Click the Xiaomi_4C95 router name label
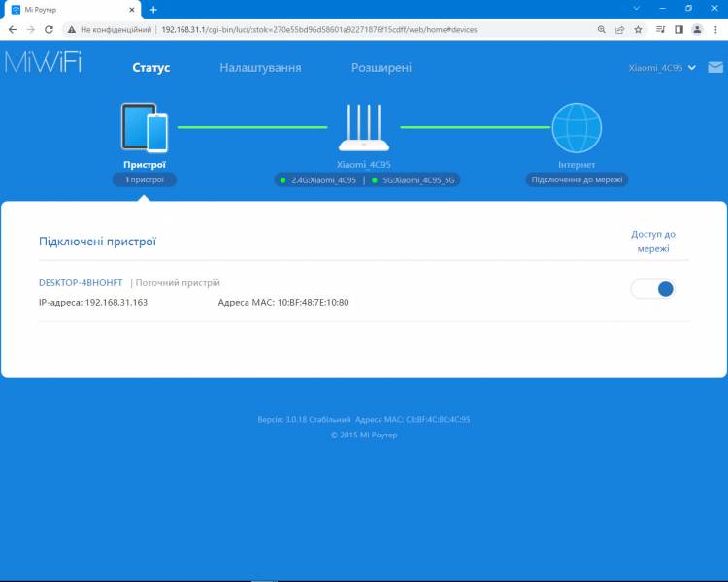728x582 pixels. [x=364, y=165]
